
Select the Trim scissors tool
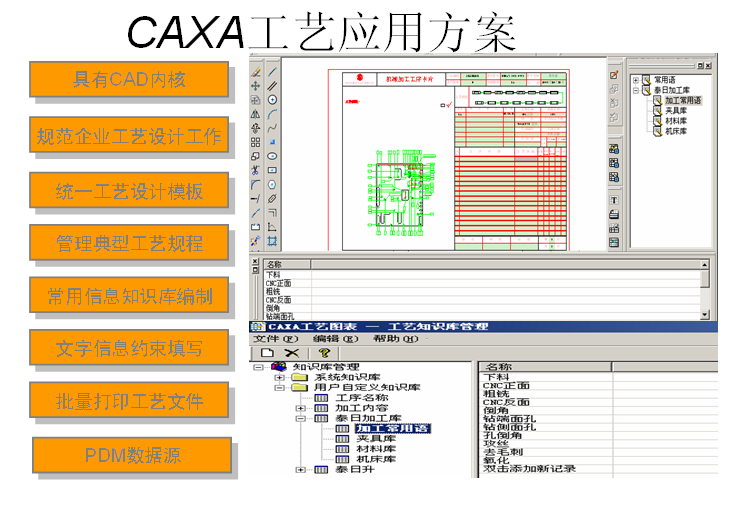coord(256,170)
